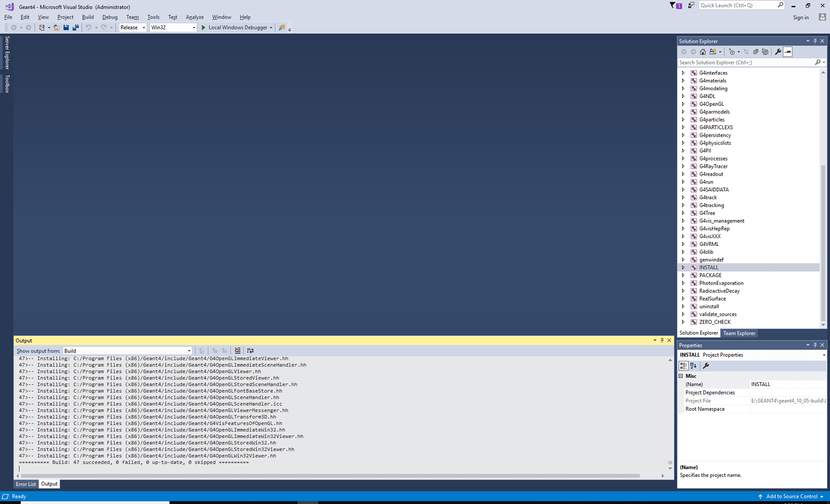Click Sync with Active Document icon

pos(746,52)
